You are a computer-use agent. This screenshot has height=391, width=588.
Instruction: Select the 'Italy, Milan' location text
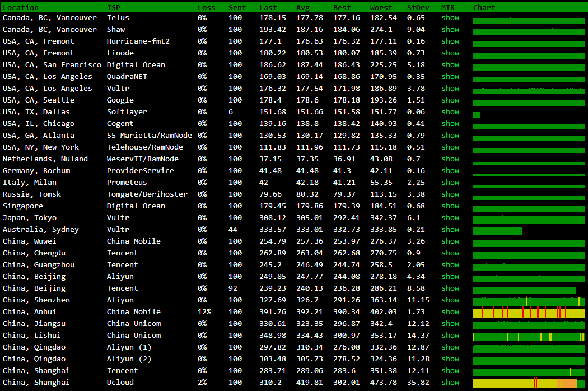(x=30, y=183)
